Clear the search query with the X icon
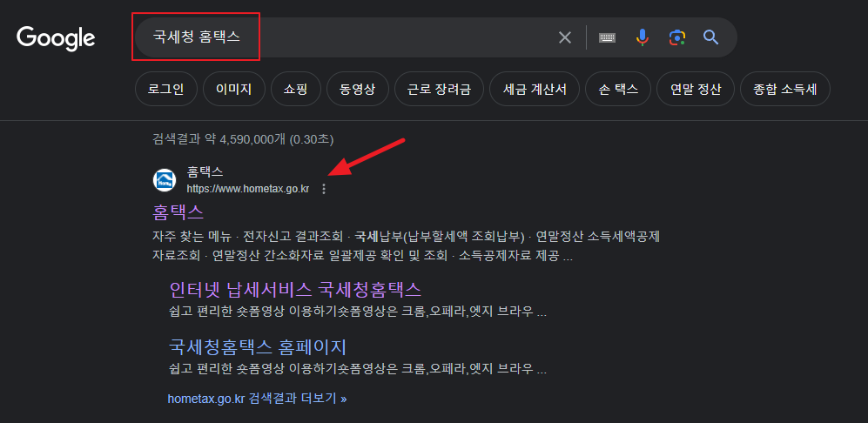868x423 pixels. click(565, 37)
